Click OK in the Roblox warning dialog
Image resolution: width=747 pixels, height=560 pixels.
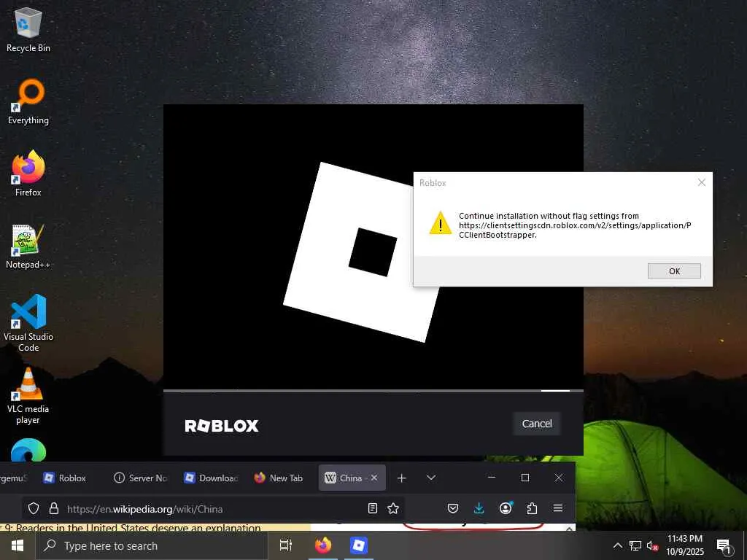point(673,271)
